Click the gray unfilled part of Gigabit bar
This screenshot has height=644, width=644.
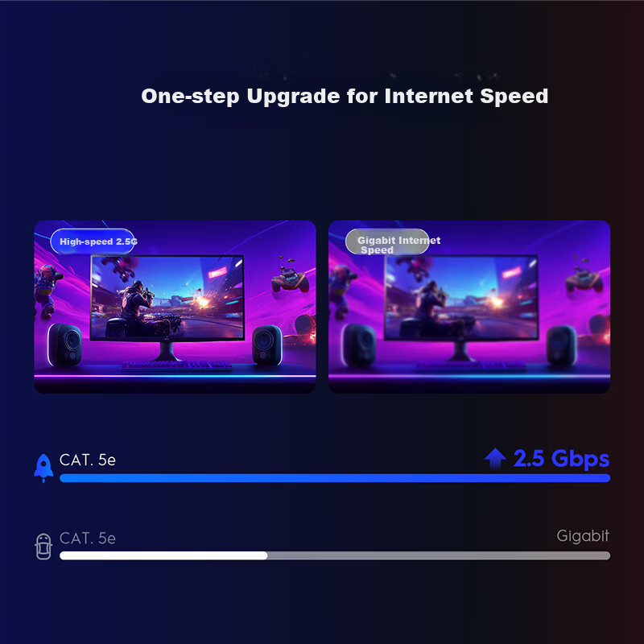click(x=439, y=555)
